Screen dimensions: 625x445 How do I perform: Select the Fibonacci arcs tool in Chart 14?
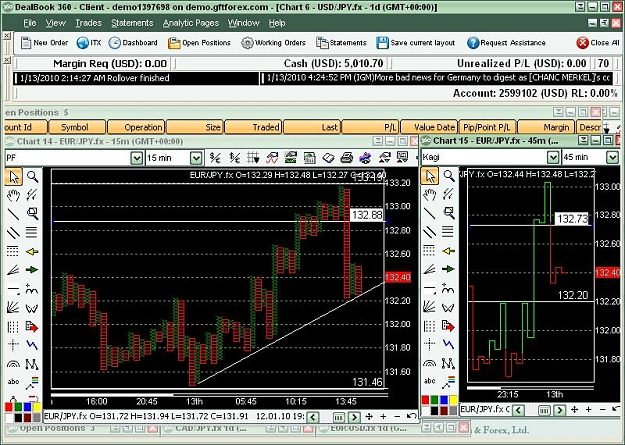[14, 363]
